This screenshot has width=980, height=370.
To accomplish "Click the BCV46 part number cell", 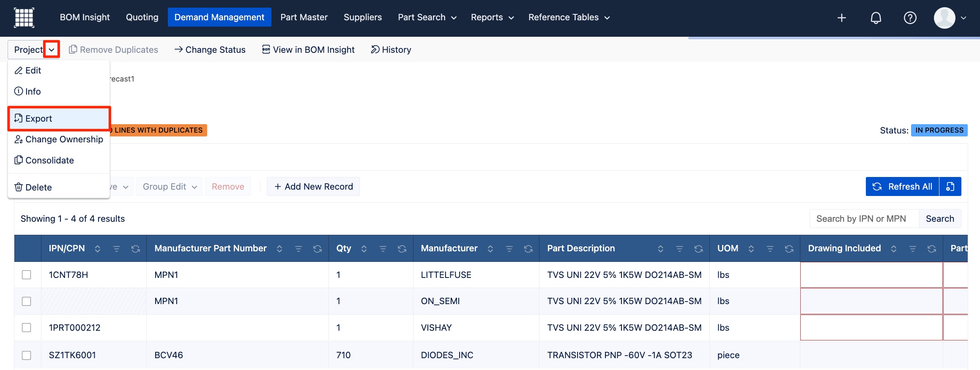I will click(x=238, y=355).
